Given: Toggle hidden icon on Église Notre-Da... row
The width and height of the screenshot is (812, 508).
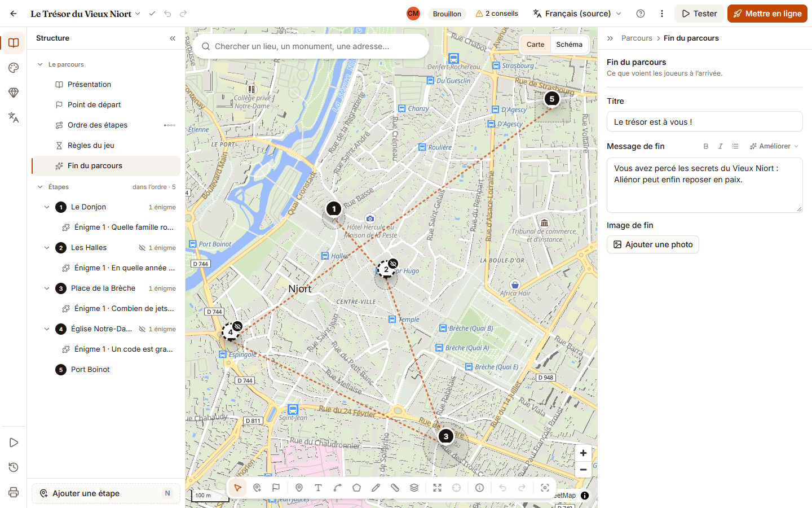Looking at the screenshot, I should 142,329.
